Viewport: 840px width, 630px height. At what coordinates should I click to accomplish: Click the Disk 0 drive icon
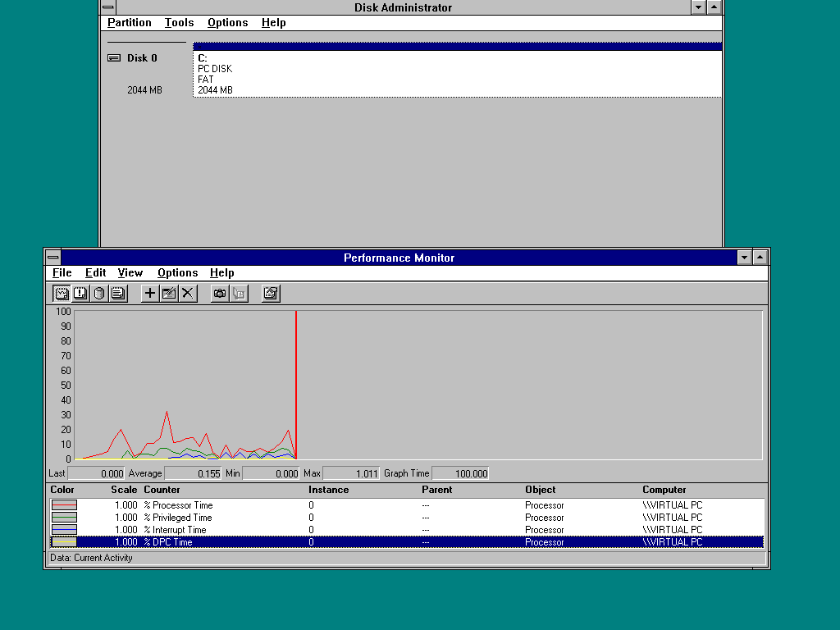click(x=114, y=58)
